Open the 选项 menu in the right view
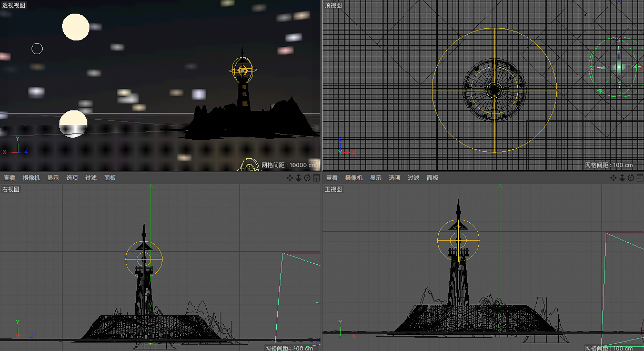This screenshot has height=351, width=644. 72,178
